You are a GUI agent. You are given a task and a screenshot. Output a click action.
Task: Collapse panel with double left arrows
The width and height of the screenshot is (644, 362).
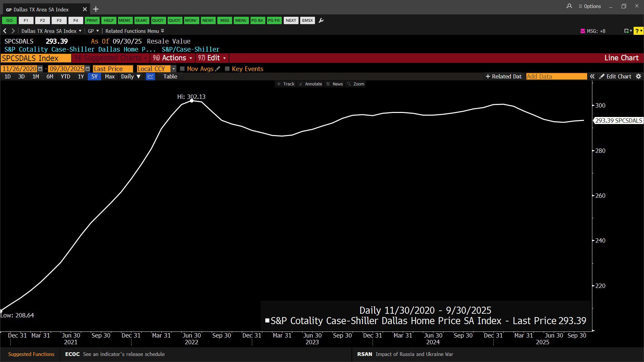tap(592, 76)
